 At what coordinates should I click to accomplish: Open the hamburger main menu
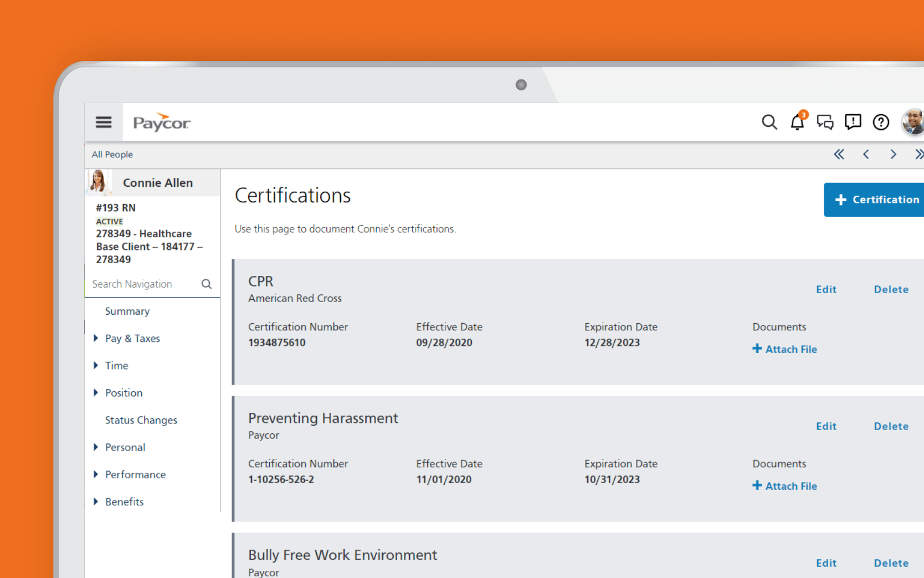coord(104,122)
